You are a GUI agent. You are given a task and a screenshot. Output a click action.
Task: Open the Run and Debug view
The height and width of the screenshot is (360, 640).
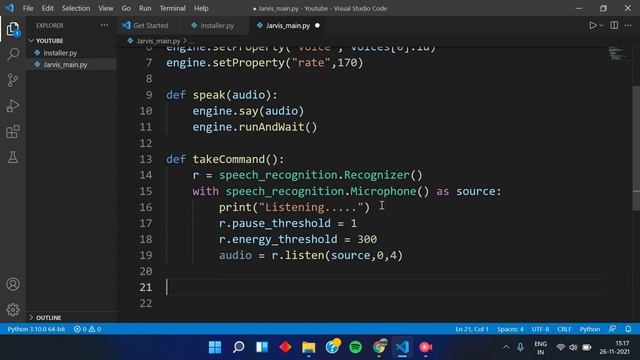13,106
